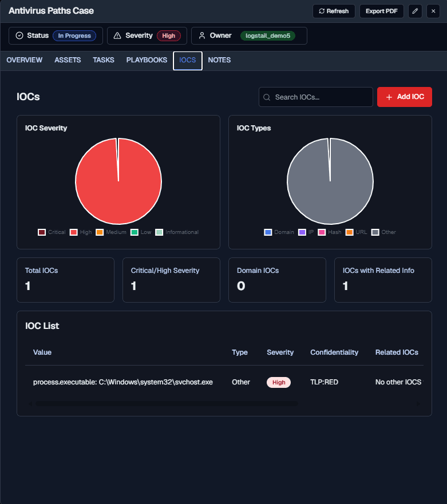
Task: Click the Severity column header
Action: click(x=280, y=352)
